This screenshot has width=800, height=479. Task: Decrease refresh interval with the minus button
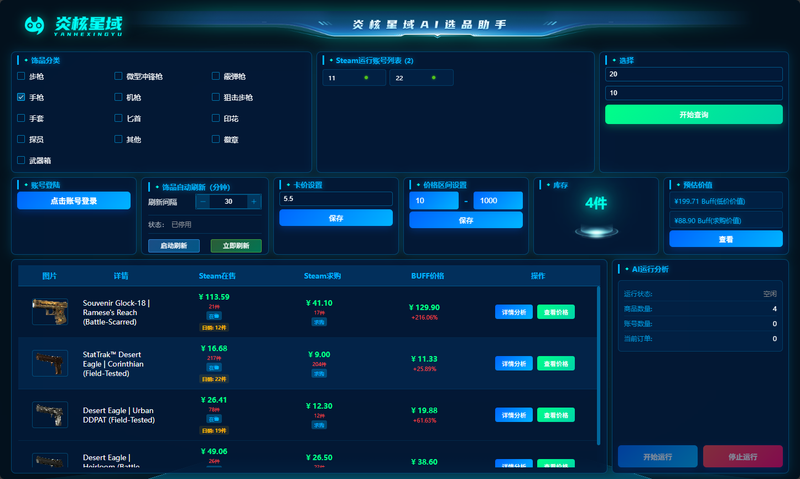(x=203, y=201)
